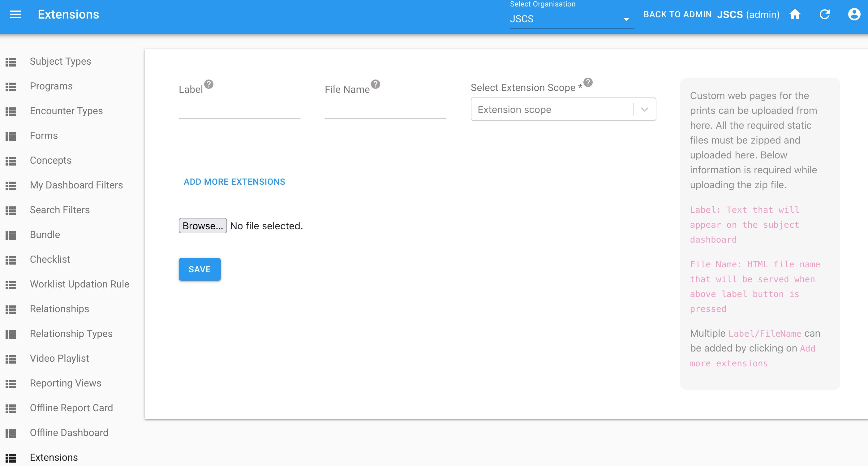Viewport: 868px width, 466px height.
Task: Click help icon beside Select Extension Scope
Action: pyautogui.click(x=588, y=82)
